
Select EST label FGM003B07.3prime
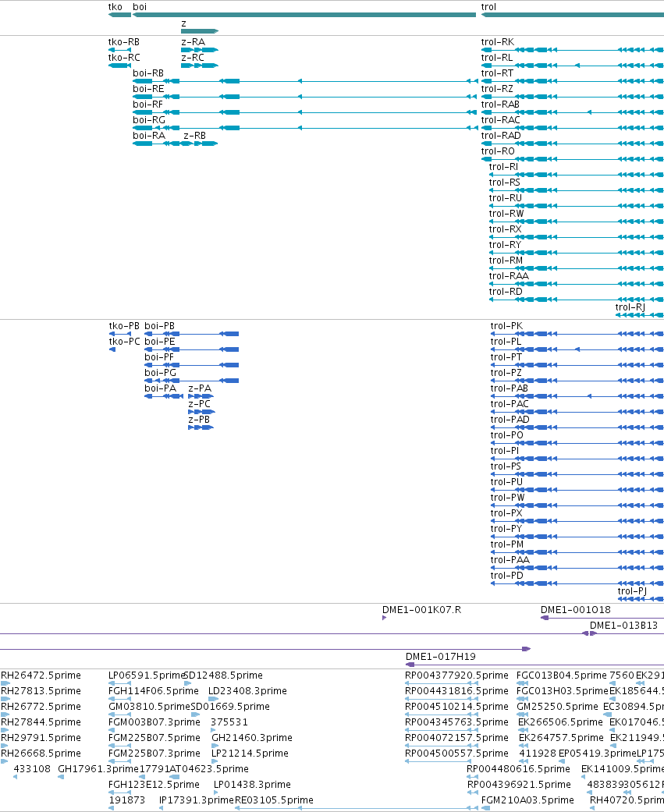point(154,722)
